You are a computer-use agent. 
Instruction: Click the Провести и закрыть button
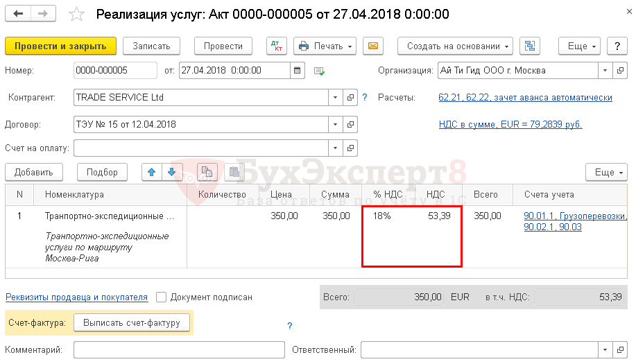[x=60, y=46]
